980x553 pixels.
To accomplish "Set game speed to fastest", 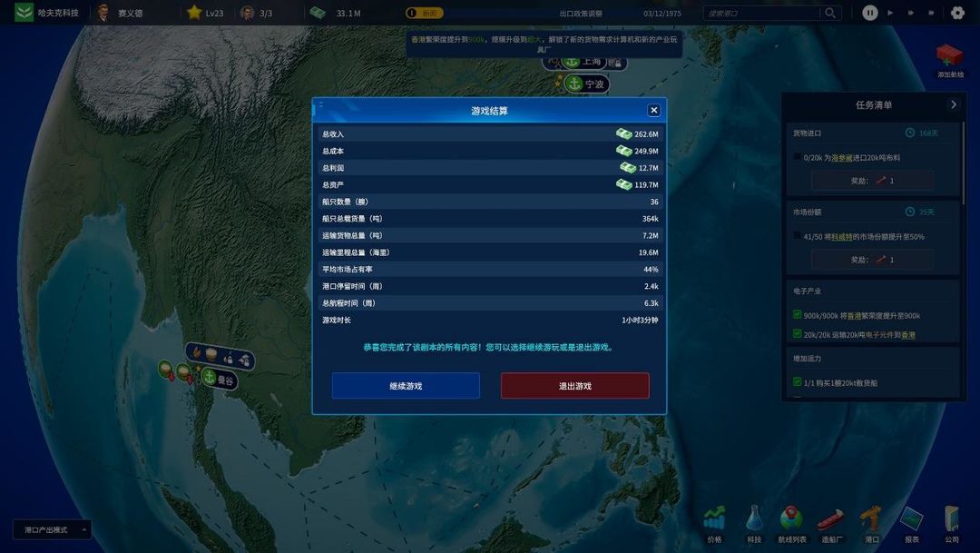I will pyautogui.click(x=931, y=13).
